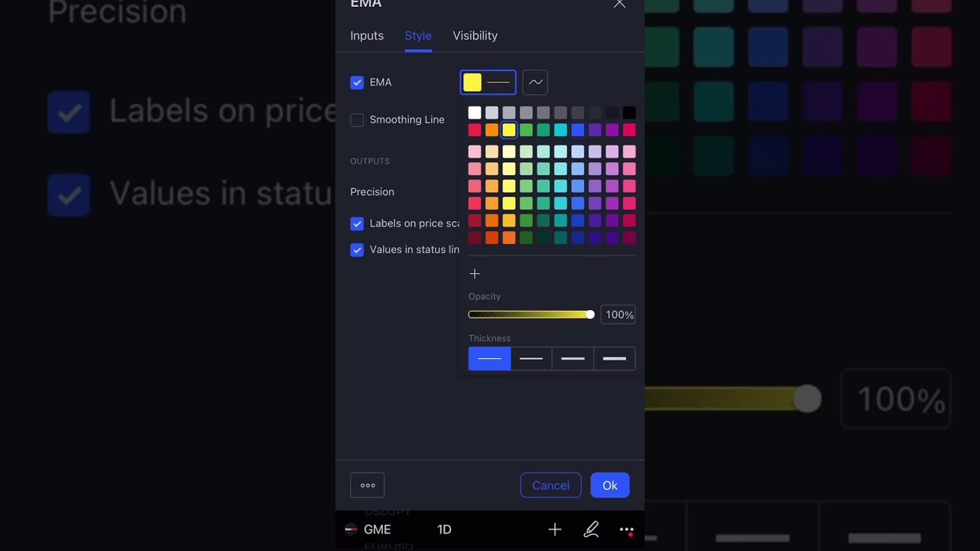
Task: Open the more menu with red dot
Action: click(626, 530)
